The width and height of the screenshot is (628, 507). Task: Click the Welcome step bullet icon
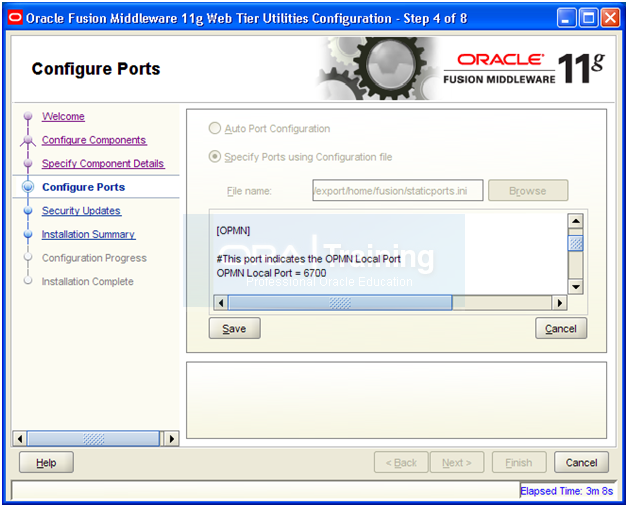click(x=28, y=116)
